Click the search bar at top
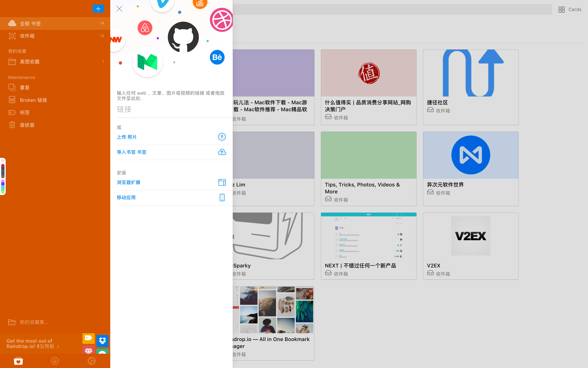 tap(392, 9)
